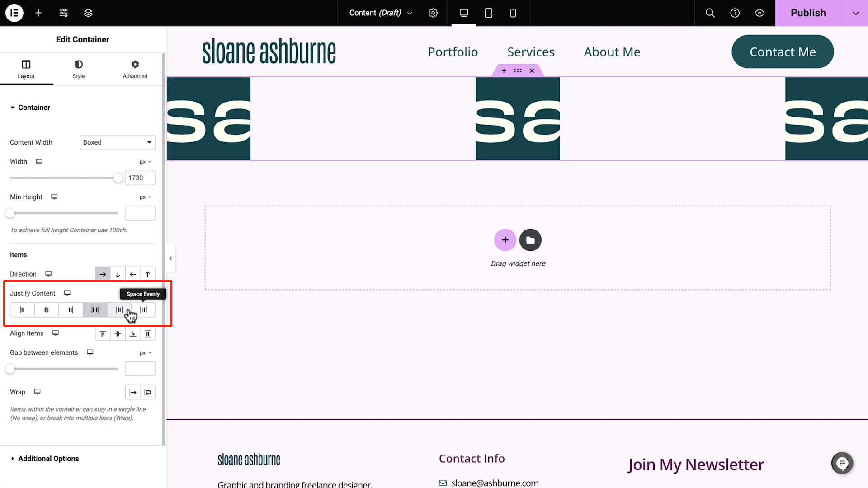Switch to tablet responsive view
Image resolution: width=868 pixels, height=488 pixels.
pyautogui.click(x=488, y=13)
